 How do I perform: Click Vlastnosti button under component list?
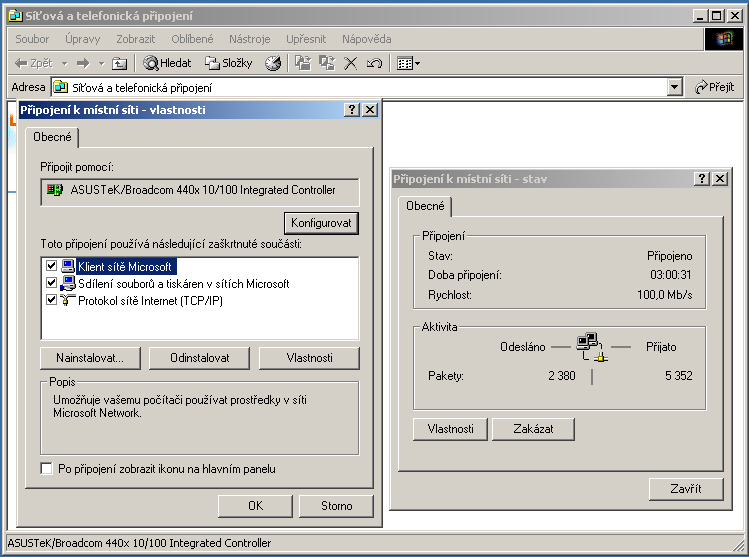[x=309, y=358]
